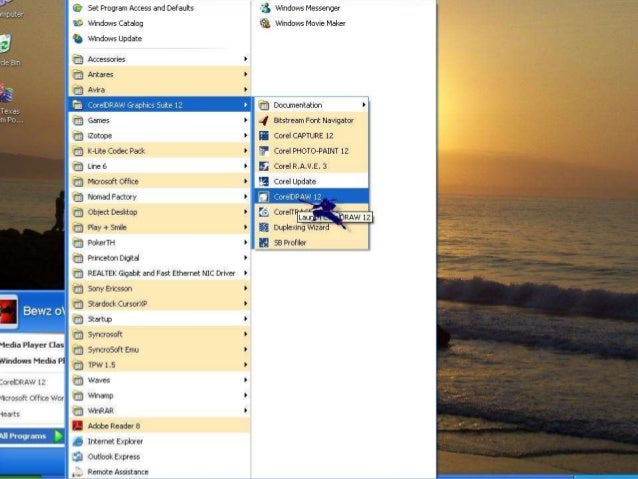638x479 pixels.
Task: Click the Outlook Express icon
Action: click(x=78, y=457)
